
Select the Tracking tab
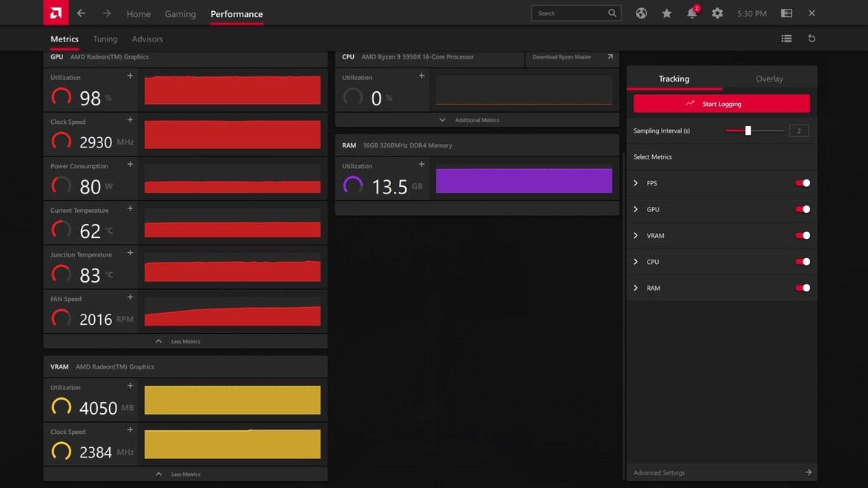click(674, 79)
